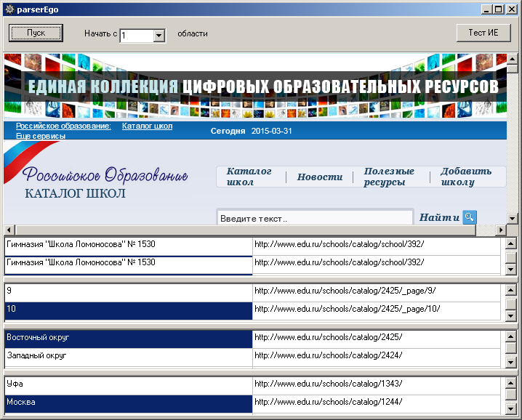Click the schools list scroll-up arrow

510,243
